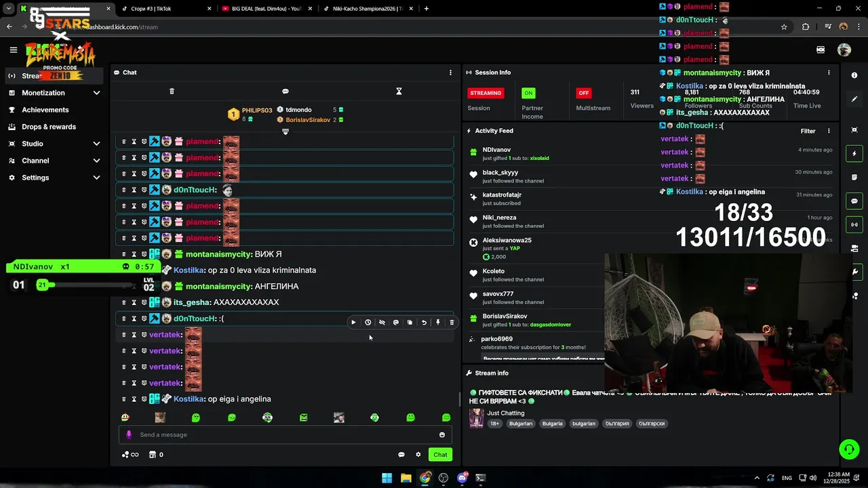Screen dimensions: 868x488
Task: Click the reply arrow icon in hover toolbar
Action: point(424,323)
